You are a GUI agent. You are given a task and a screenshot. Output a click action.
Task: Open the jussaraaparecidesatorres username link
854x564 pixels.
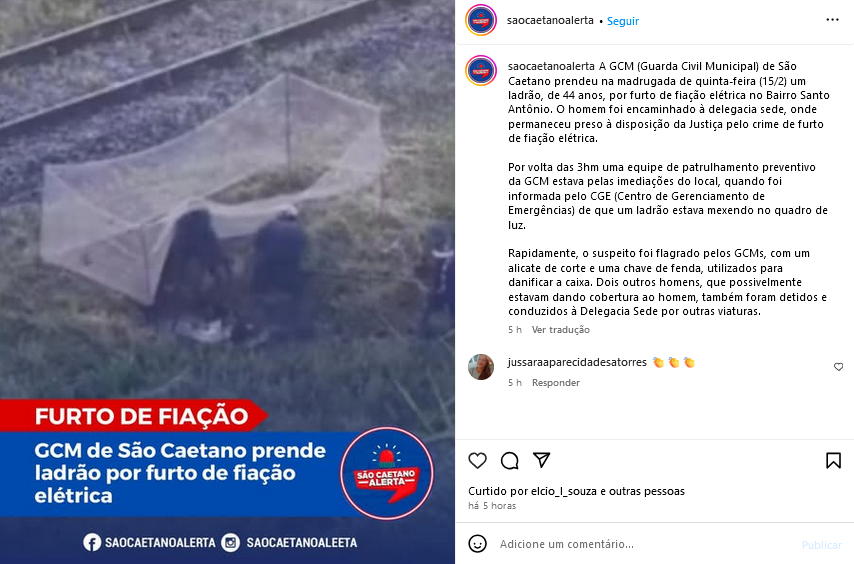tap(577, 362)
